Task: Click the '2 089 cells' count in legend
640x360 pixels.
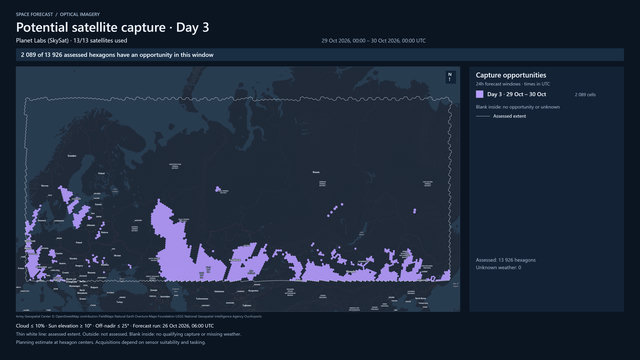Action: (585, 95)
